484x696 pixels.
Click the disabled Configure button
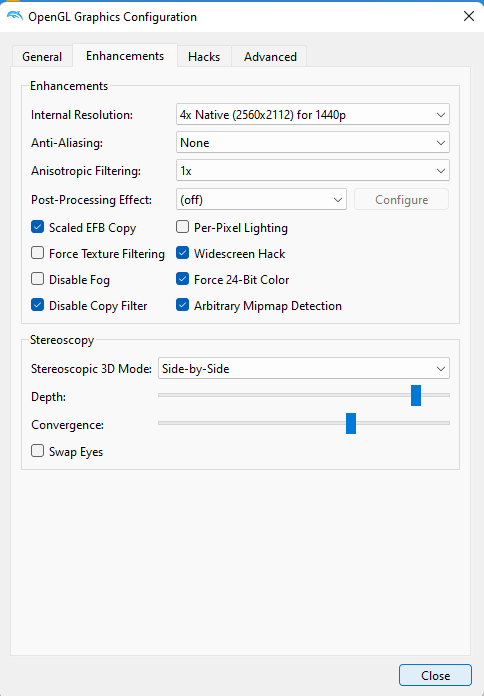pos(401,199)
